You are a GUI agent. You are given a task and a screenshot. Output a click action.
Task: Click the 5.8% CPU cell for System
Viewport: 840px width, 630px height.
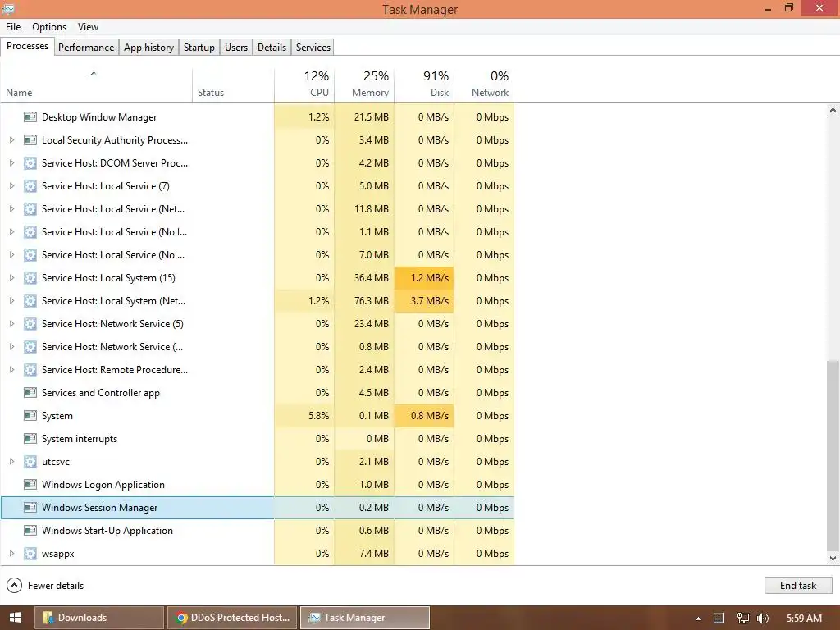(x=304, y=416)
